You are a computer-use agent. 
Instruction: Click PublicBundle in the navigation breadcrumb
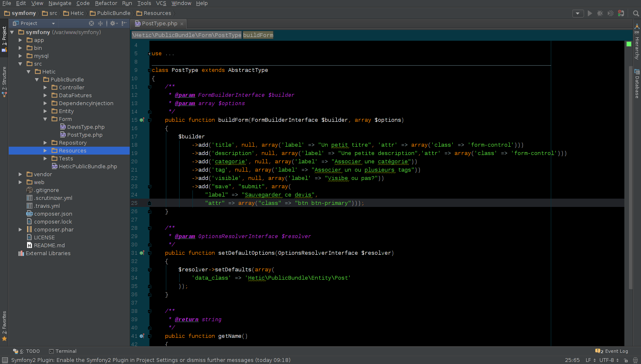[x=110, y=13]
